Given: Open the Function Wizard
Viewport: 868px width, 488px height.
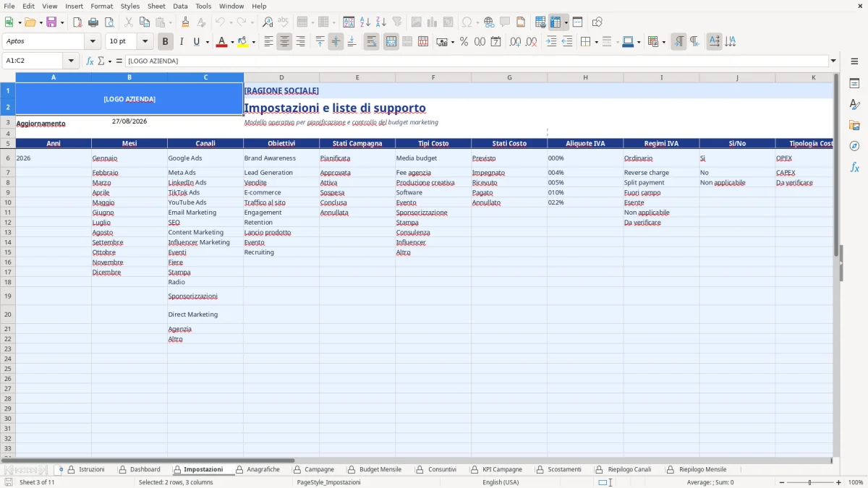Looking at the screenshot, I should click(90, 61).
